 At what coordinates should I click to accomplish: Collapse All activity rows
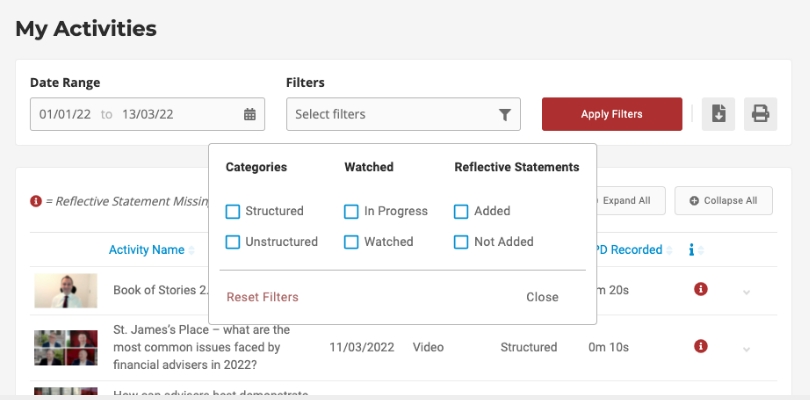point(723,201)
